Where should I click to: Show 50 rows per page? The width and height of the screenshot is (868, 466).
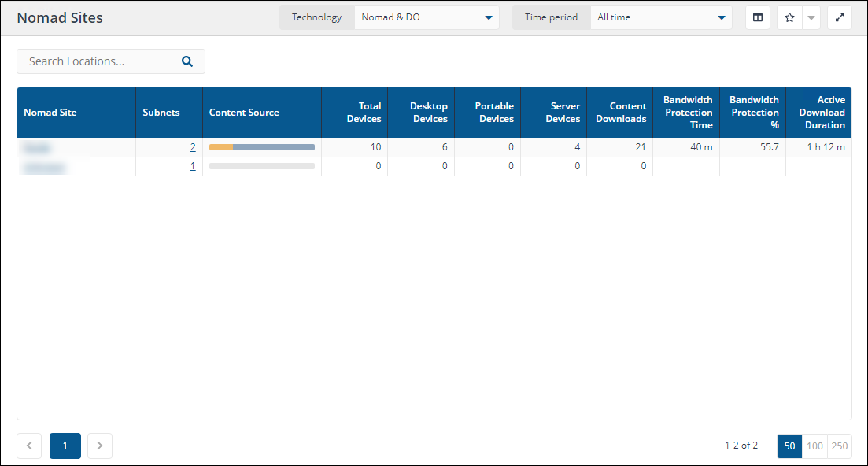click(x=790, y=446)
